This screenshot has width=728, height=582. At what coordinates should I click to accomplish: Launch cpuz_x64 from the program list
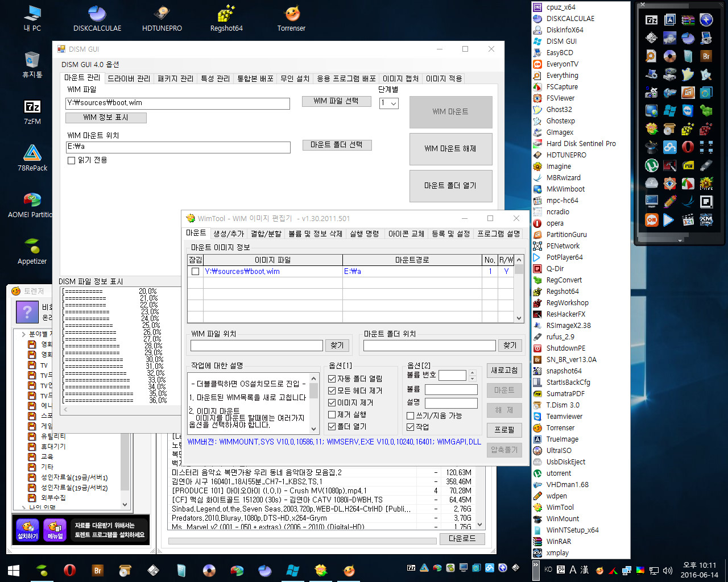pos(561,7)
